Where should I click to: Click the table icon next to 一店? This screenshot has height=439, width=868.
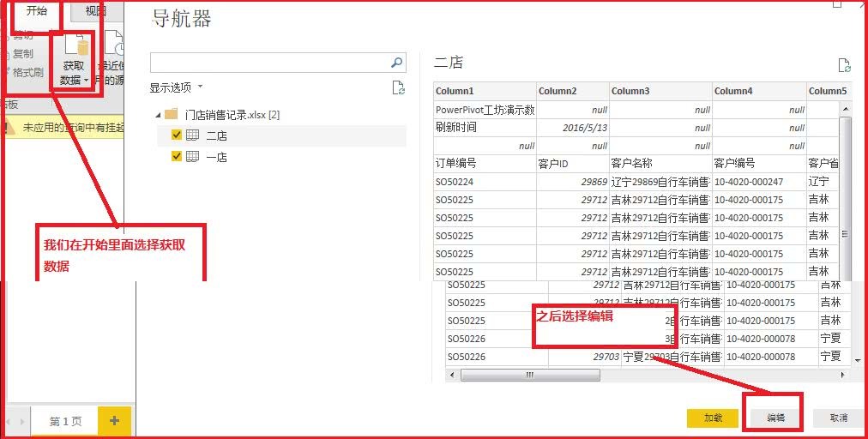(x=193, y=157)
